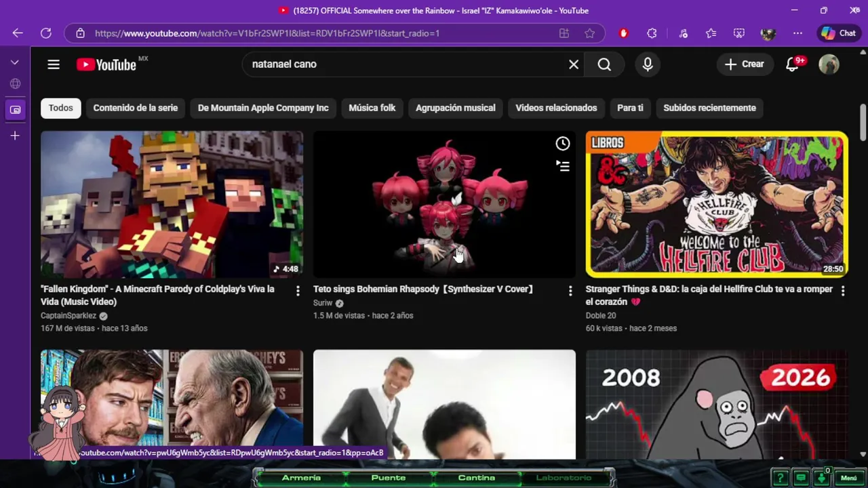Open the Fallen Kingdom Minecraft thumbnail

[172, 204]
